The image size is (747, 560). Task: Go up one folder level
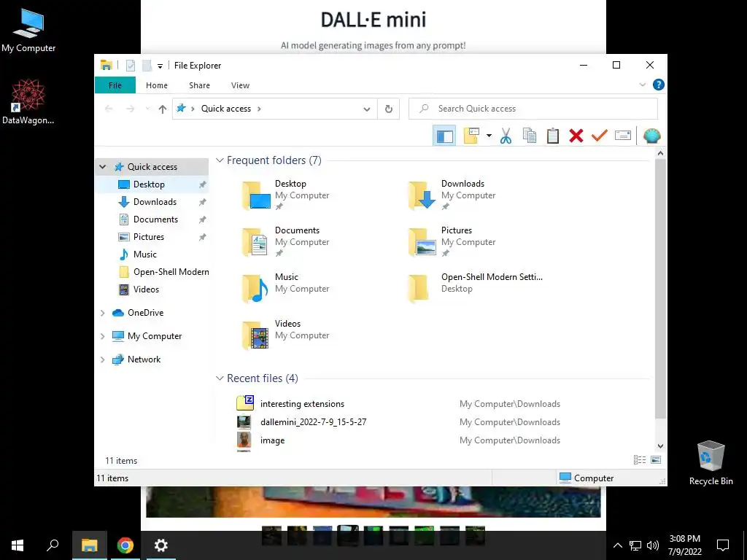tap(163, 109)
